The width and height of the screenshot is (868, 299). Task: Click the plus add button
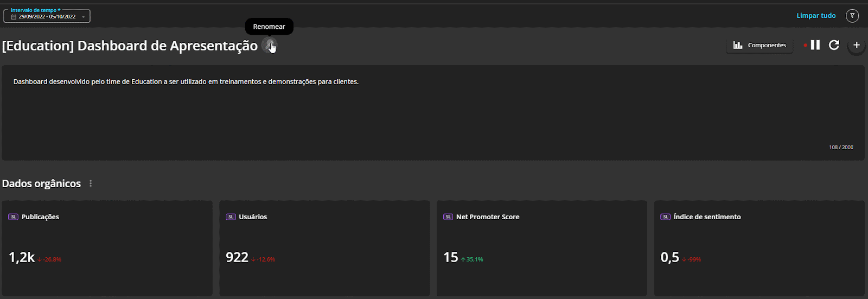(857, 45)
